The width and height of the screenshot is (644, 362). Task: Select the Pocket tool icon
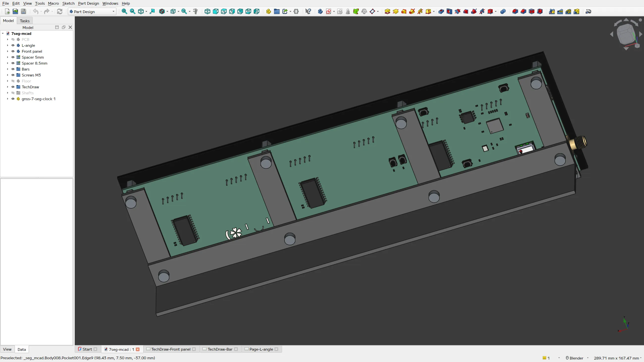[441, 11]
